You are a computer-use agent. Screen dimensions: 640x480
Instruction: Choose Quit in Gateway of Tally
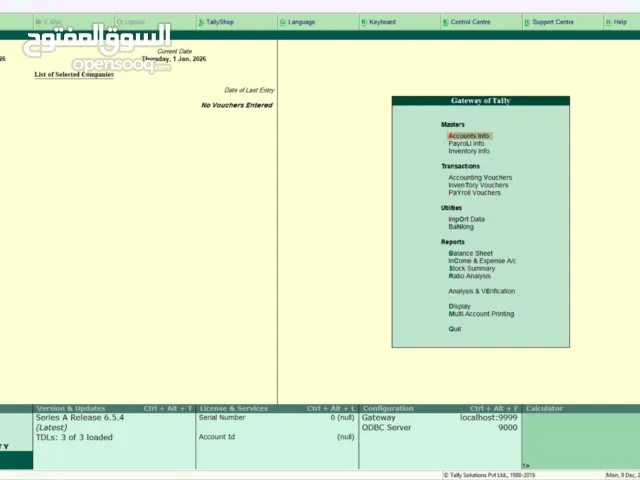(455, 329)
